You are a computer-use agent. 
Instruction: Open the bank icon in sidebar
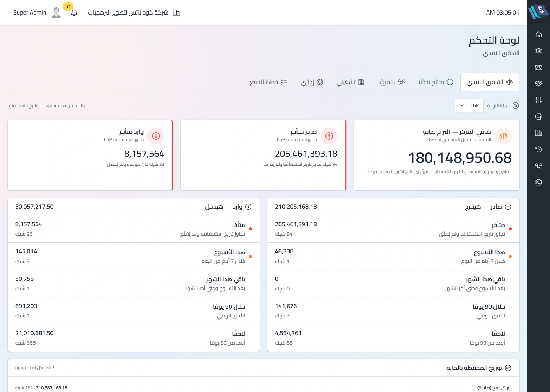[539, 51]
